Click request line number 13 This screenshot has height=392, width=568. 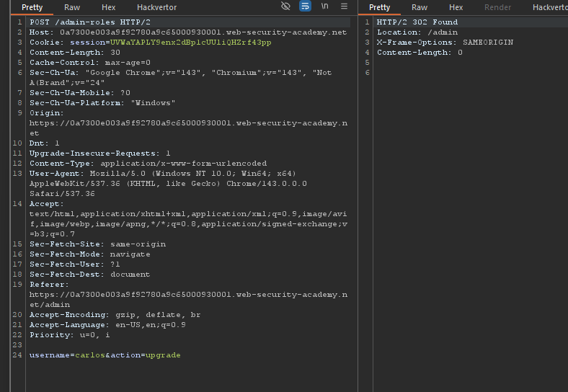click(17, 174)
